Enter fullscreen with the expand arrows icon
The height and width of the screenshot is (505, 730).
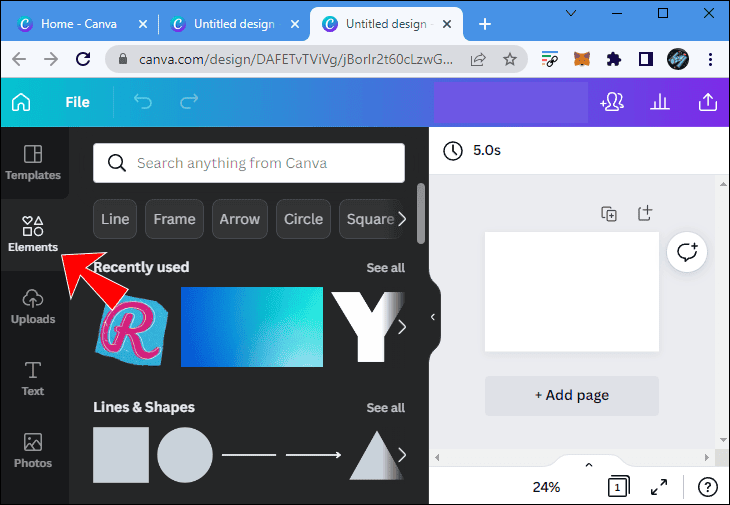point(659,487)
